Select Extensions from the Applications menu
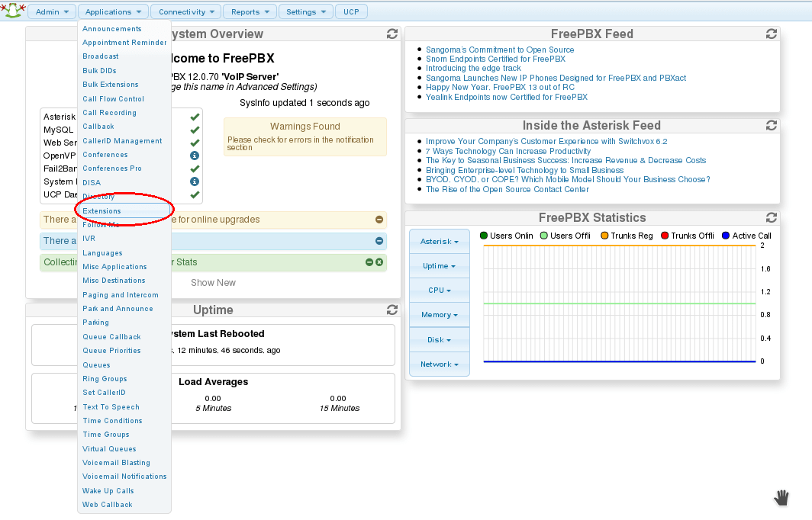The height and width of the screenshot is (520, 812). pyautogui.click(x=102, y=210)
